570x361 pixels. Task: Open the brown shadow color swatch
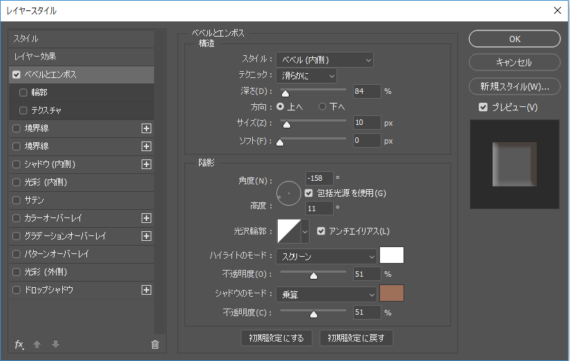click(x=392, y=293)
